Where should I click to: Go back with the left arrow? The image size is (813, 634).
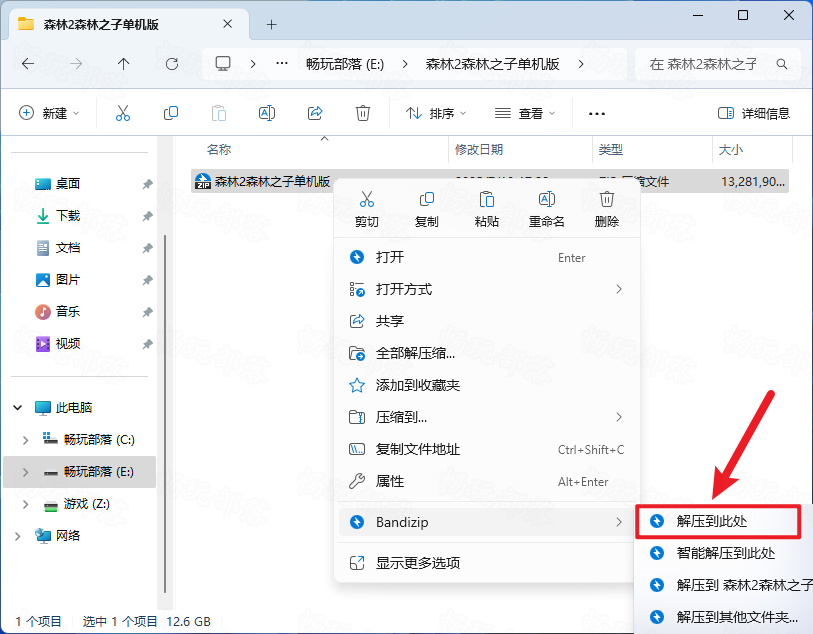[x=28, y=64]
